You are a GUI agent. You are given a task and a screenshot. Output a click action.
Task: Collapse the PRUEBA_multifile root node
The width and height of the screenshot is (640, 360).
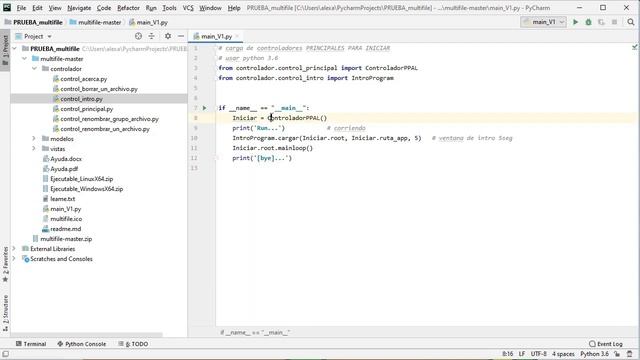(15, 49)
